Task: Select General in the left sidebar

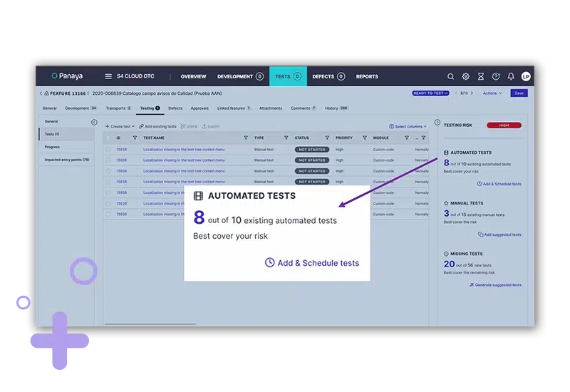Action: pos(66,121)
